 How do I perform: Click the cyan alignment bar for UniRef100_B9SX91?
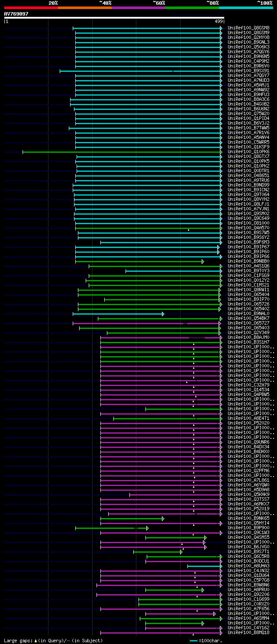tap(141, 71)
